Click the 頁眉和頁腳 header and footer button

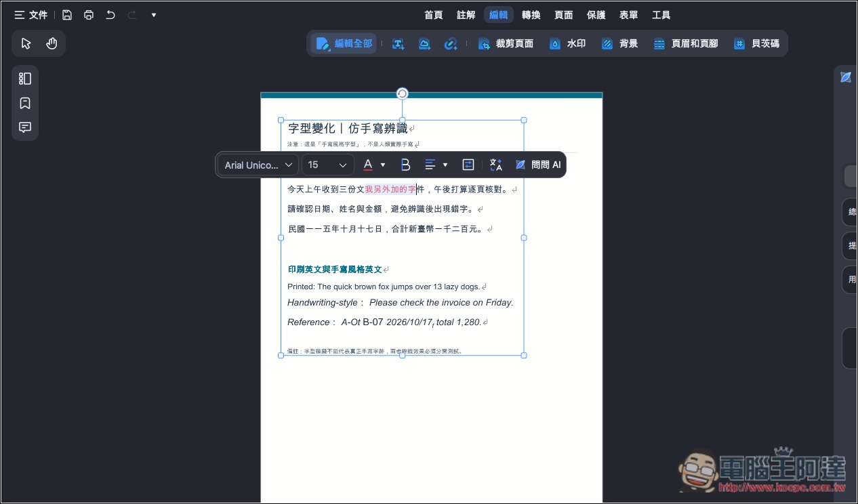coord(686,43)
